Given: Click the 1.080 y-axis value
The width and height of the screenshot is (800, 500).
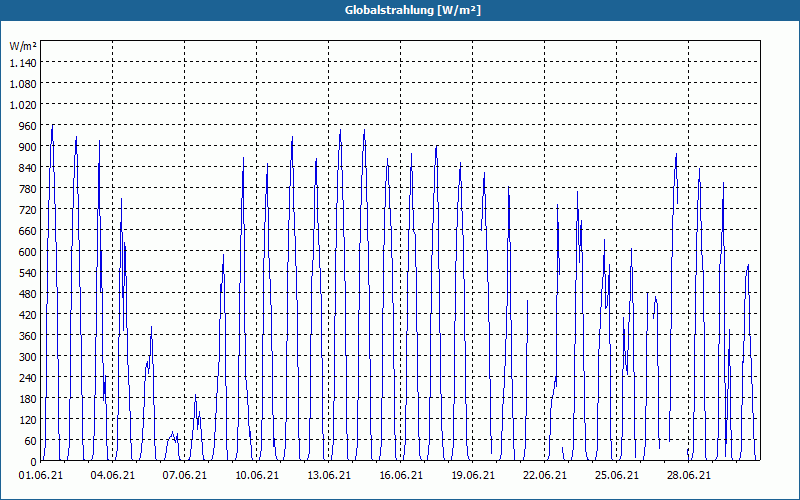Looking at the screenshot, I should coord(23,84).
